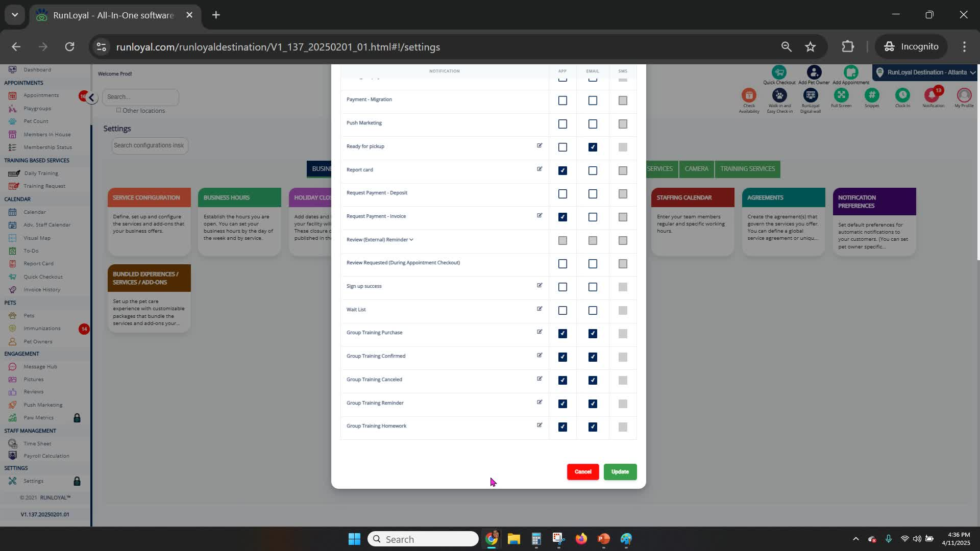Open RunLoyal Destination - Atlanta location dropdown
980x551 pixels.
926,72
